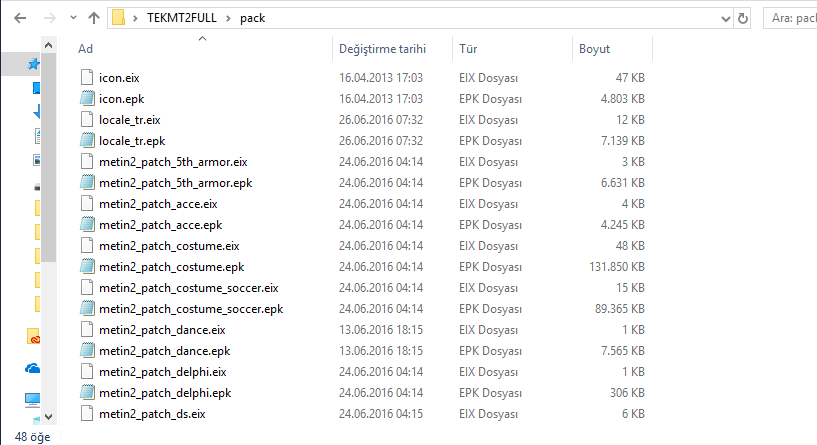Go forward with the right arrow button
817x445 pixels.
coord(49,18)
